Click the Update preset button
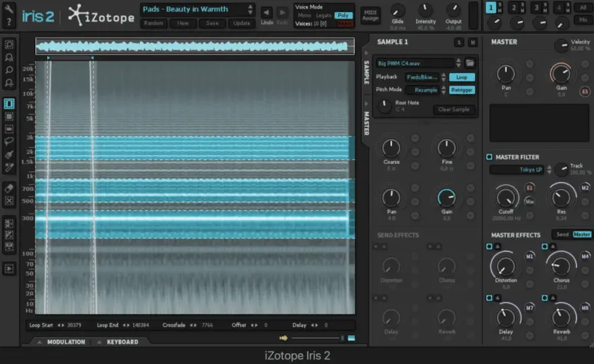The height and width of the screenshot is (364, 594). 242,23
